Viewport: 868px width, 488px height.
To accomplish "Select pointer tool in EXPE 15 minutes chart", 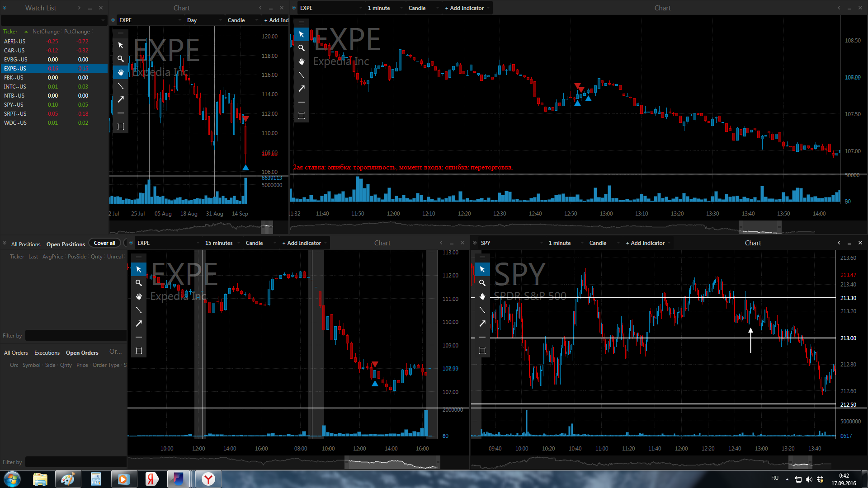I will [x=139, y=269].
